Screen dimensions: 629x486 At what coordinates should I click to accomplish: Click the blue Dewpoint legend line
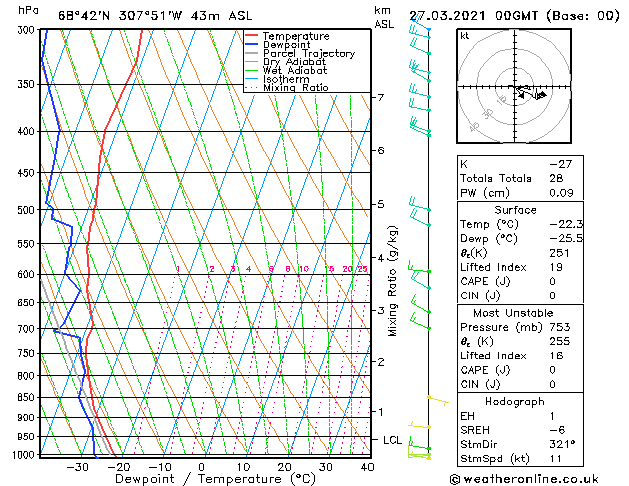pyautogui.click(x=251, y=44)
